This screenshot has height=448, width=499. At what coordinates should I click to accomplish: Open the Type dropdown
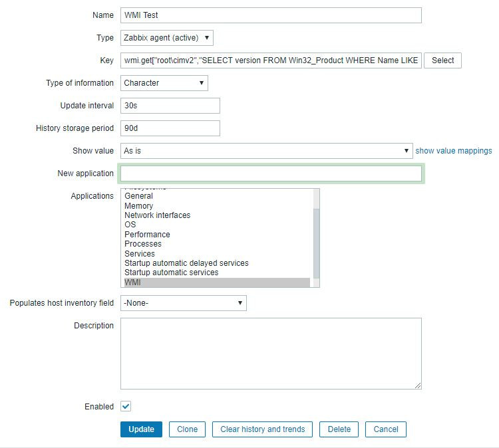[x=167, y=38]
